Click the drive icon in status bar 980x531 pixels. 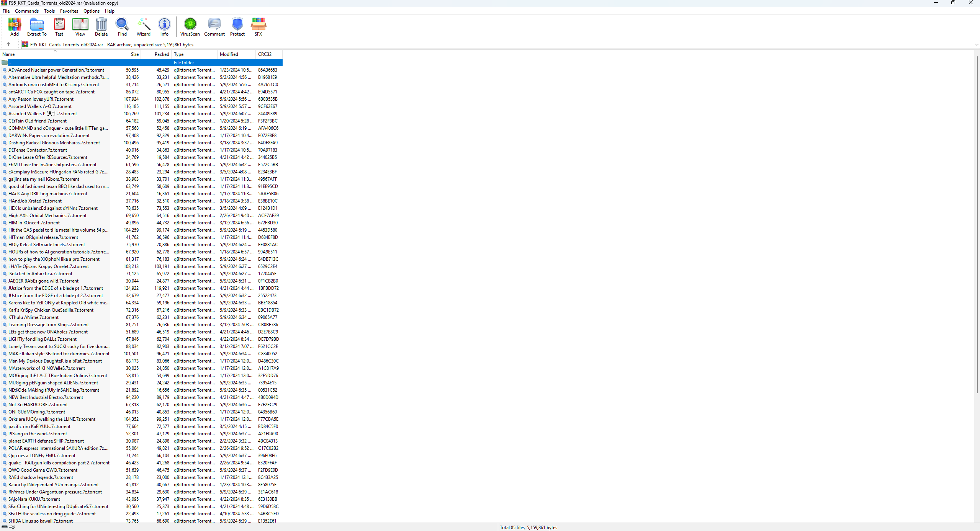[5, 527]
